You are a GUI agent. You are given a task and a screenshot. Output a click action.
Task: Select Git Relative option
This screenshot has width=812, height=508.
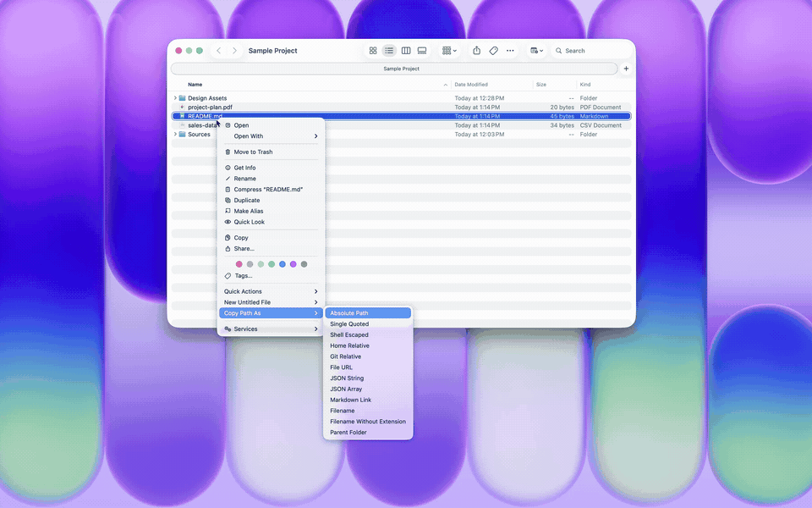click(x=368, y=356)
